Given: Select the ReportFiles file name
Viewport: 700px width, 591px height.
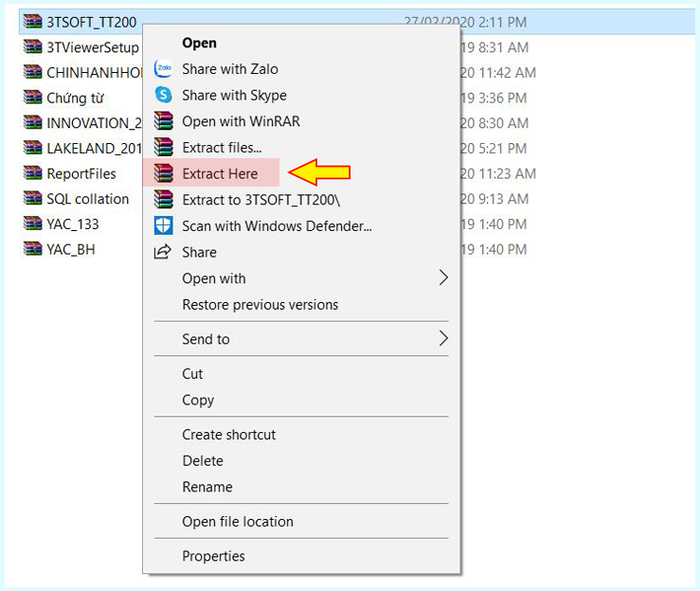Looking at the screenshot, I should pos(81,173).
